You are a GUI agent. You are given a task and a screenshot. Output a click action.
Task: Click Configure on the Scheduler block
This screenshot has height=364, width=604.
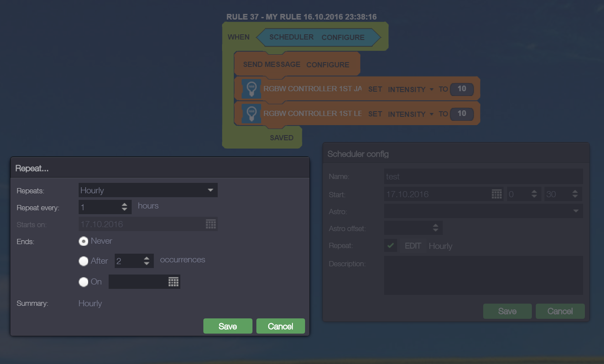pos(343,37)
